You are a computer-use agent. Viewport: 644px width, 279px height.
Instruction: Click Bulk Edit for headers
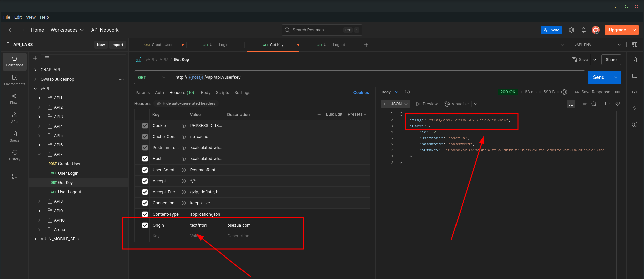pos(334,114)
